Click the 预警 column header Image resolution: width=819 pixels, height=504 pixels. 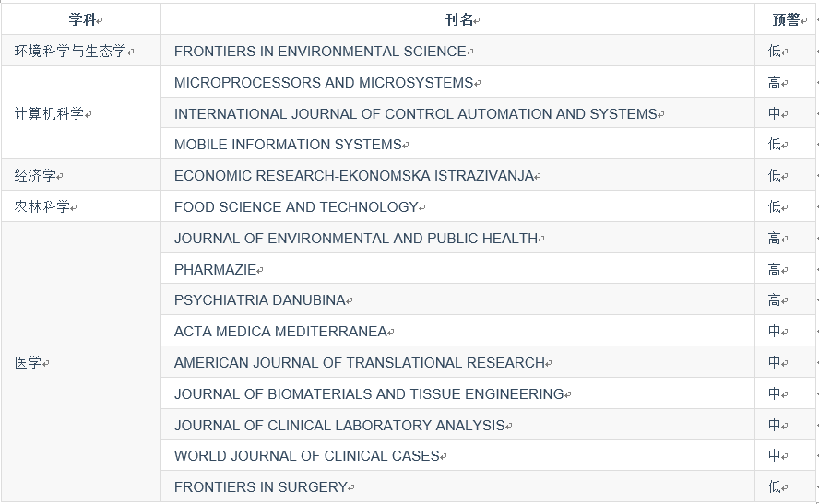(785, 19)
